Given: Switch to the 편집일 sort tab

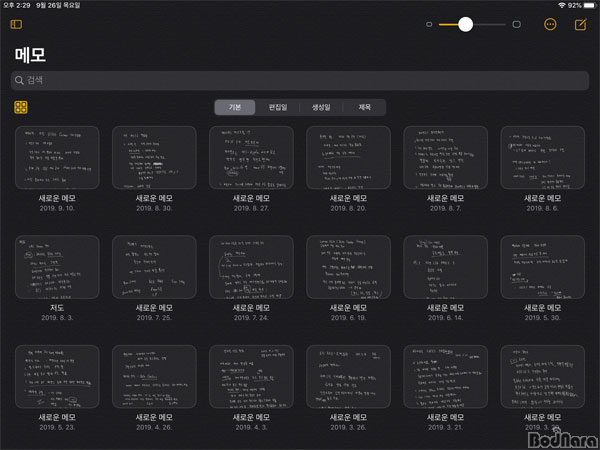Looking at the screenshot, I should pos(277,107).
